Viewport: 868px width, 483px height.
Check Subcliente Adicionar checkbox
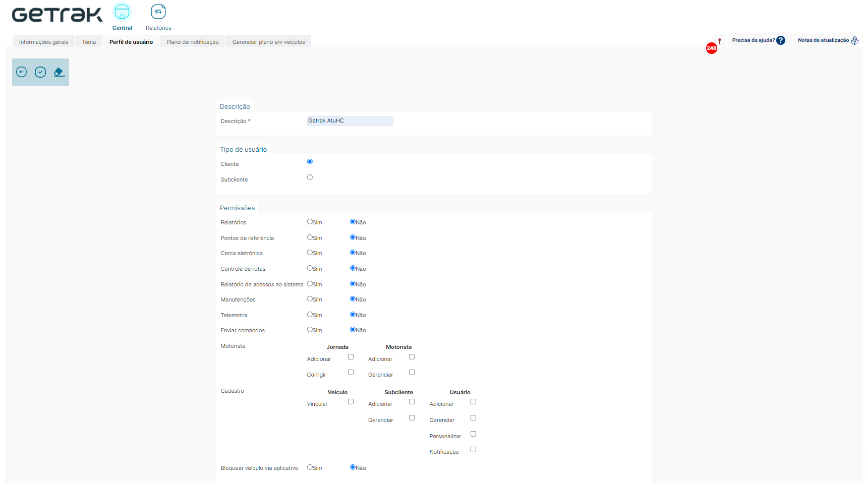point(412,402)
